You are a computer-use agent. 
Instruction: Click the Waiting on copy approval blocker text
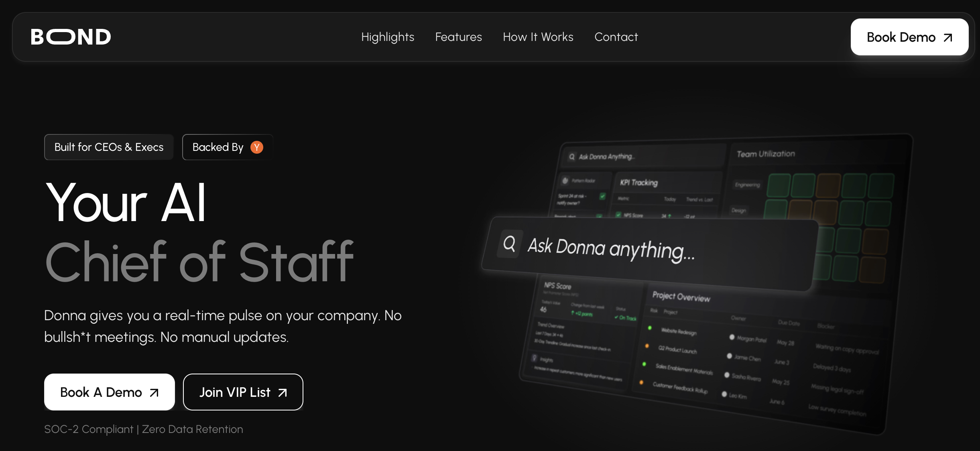(x=847, y=349)
